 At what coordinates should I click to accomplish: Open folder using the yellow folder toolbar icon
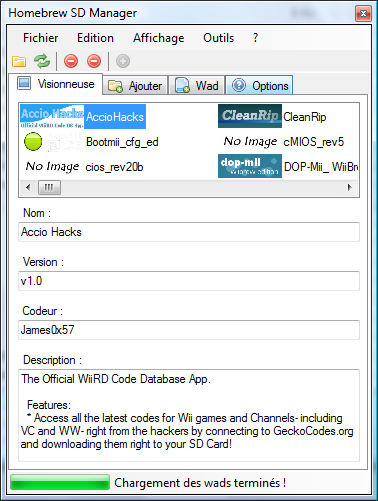[19, 61]
